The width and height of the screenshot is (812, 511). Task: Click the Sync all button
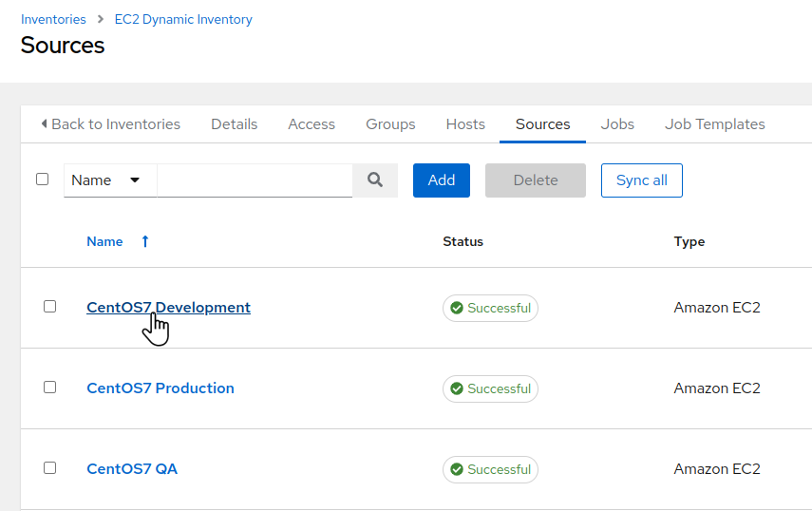(642, 180)
